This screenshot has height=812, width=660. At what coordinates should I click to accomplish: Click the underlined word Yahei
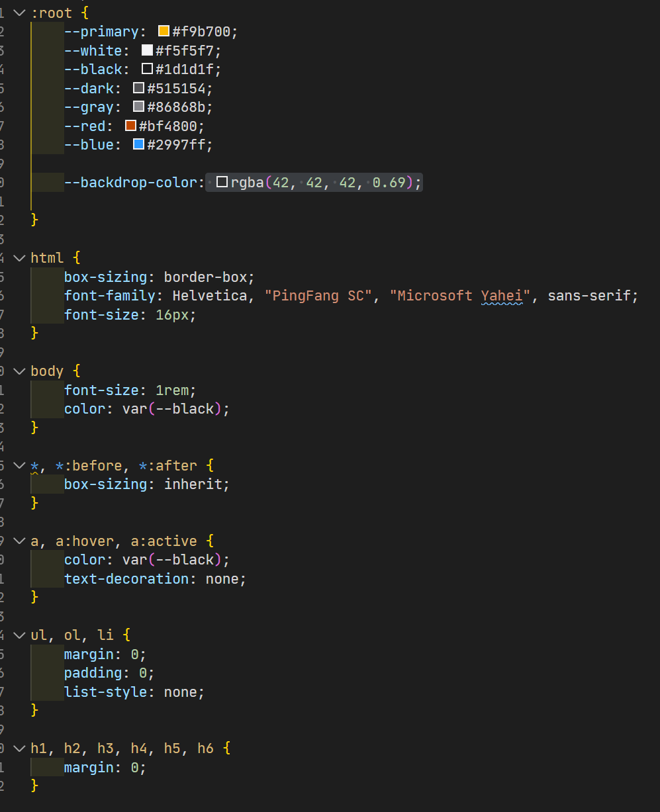(502, 296)
